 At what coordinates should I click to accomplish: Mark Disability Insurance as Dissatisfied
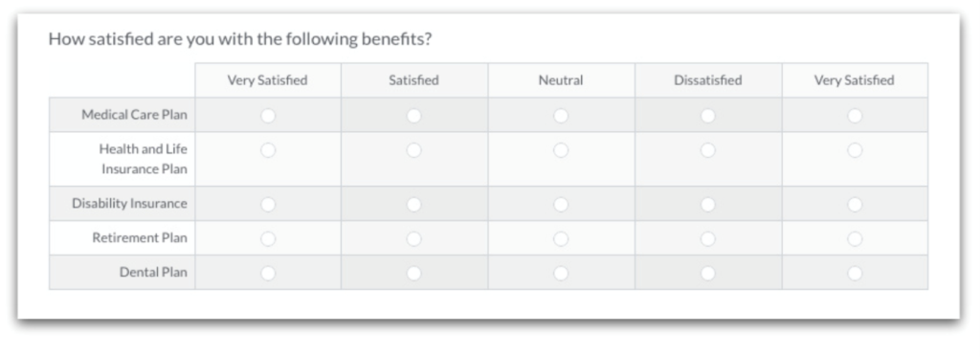[x=707, y=205]
